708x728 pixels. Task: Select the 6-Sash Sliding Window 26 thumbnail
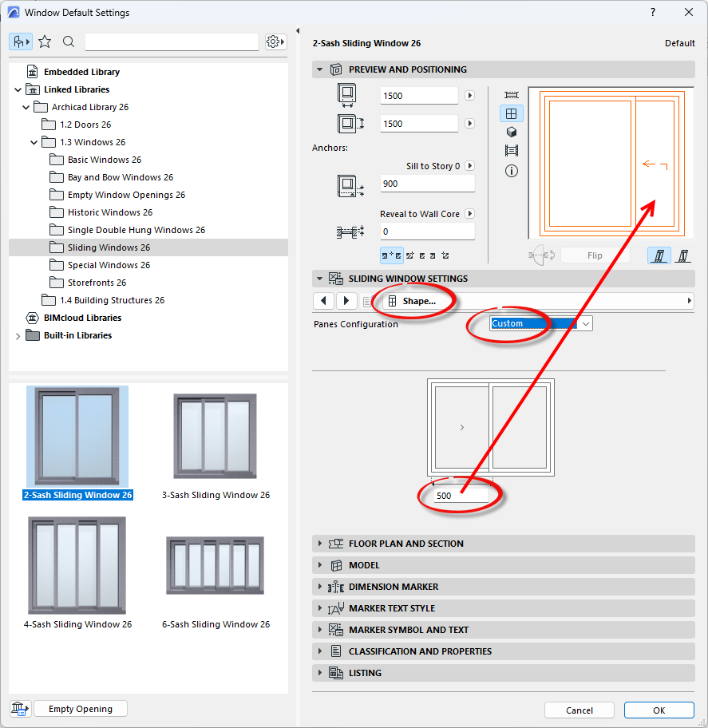(215, 565)
